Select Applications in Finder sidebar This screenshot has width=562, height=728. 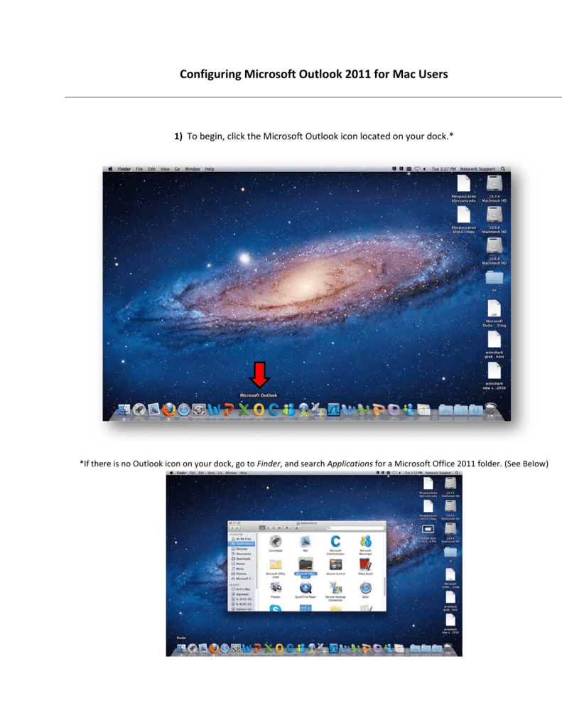point(242,544)
